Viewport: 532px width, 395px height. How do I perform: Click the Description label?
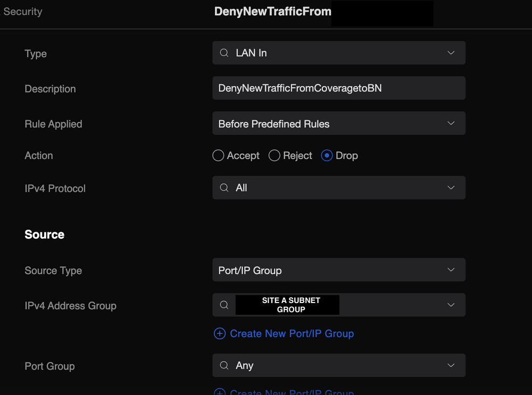(50, 89)
